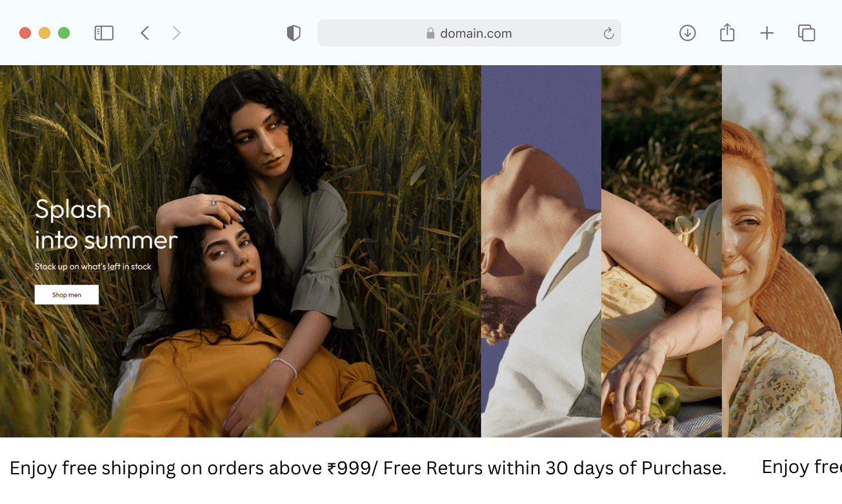Go back with the left chevron
This screenshot has height=504, width=842.
click(x=145, y=33)
